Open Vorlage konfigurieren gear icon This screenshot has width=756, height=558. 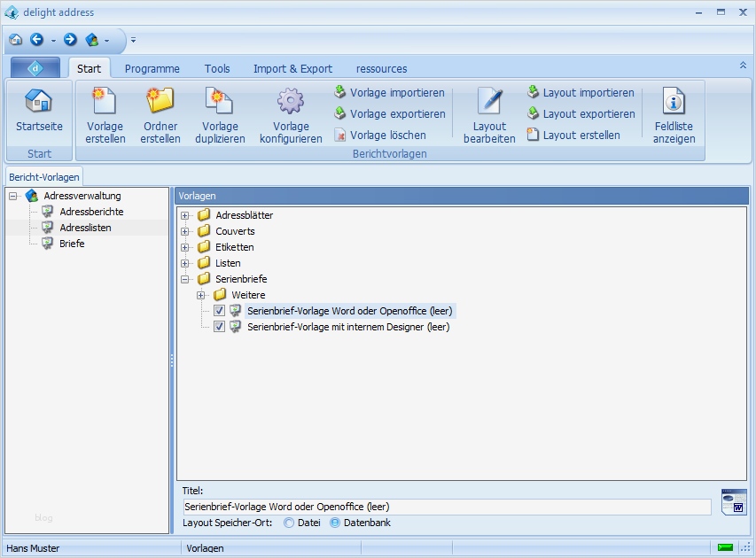(291, 102)
